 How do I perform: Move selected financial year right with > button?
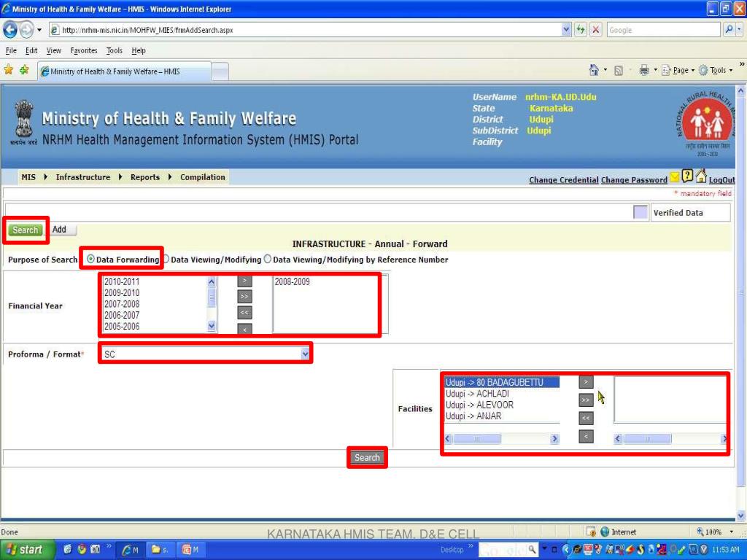coord(244,281)
